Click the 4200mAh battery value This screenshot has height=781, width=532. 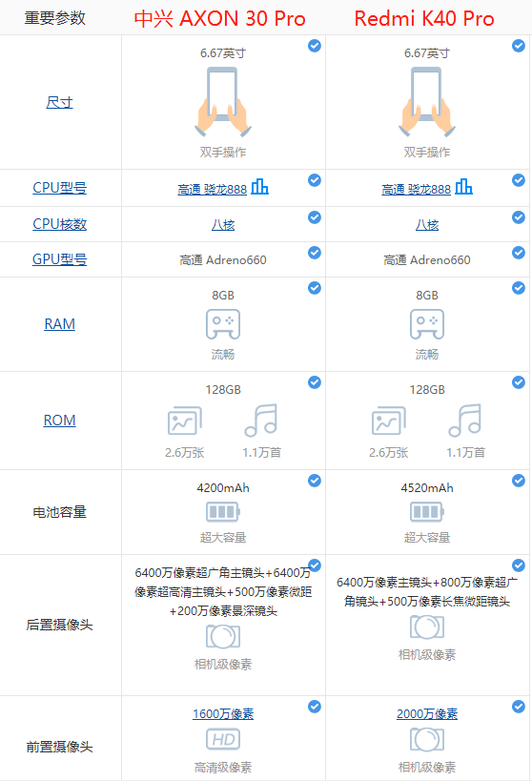(223, 488)
